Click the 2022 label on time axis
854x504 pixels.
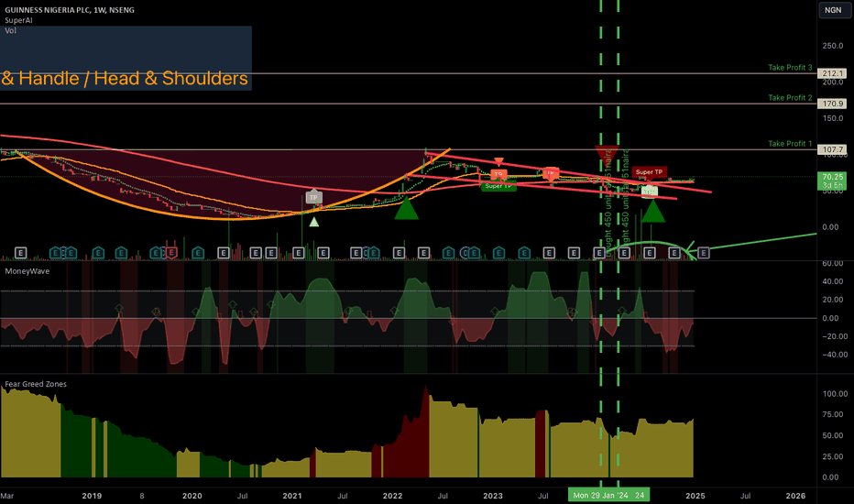pos(393,496)
